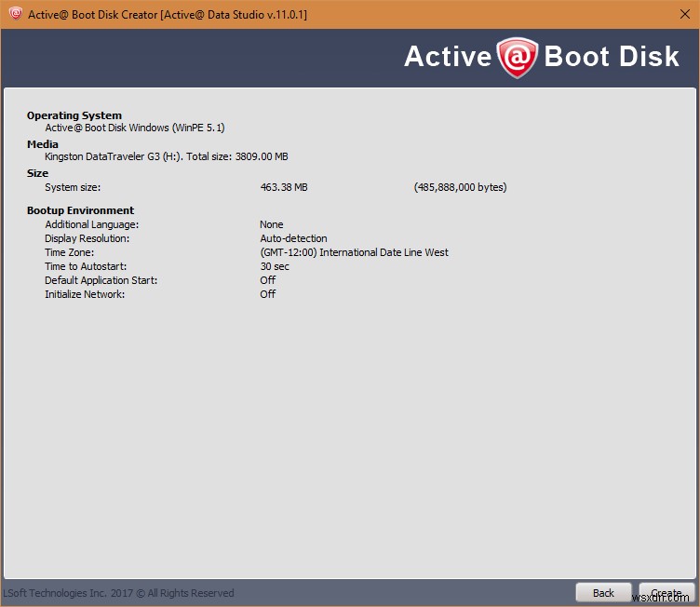Click the Off value for Default Application Start
The width and height of the screenshot is (700, 607).
click(x=268, y=280)
